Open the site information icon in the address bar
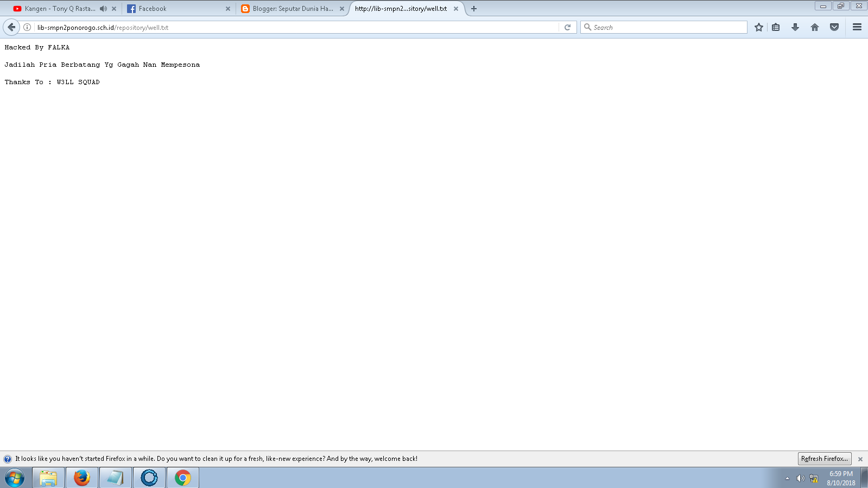 [x=27, y=27]
